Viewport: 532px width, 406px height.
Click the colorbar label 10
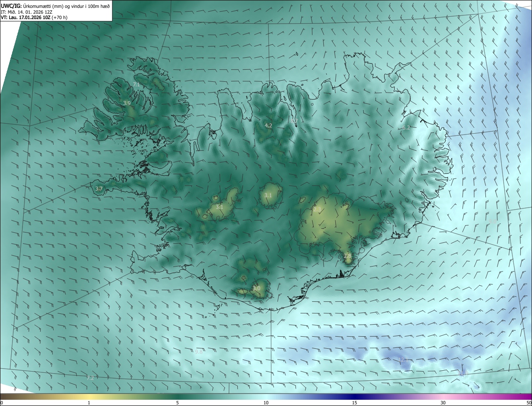(266, 403)
